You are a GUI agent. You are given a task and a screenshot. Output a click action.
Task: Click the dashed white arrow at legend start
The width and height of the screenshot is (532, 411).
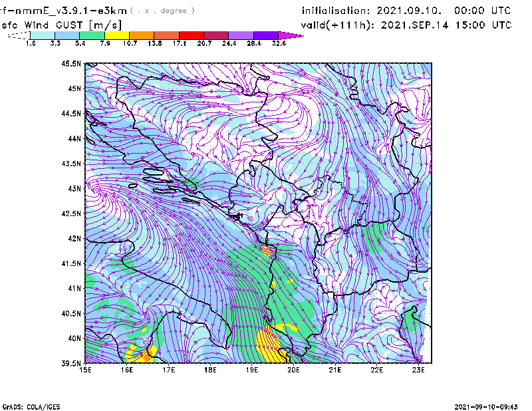pos(19,36)
